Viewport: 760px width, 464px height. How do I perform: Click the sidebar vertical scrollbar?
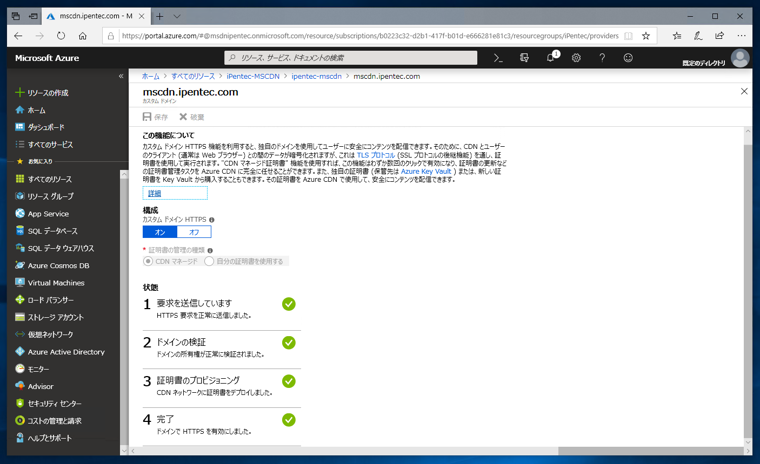124,312
